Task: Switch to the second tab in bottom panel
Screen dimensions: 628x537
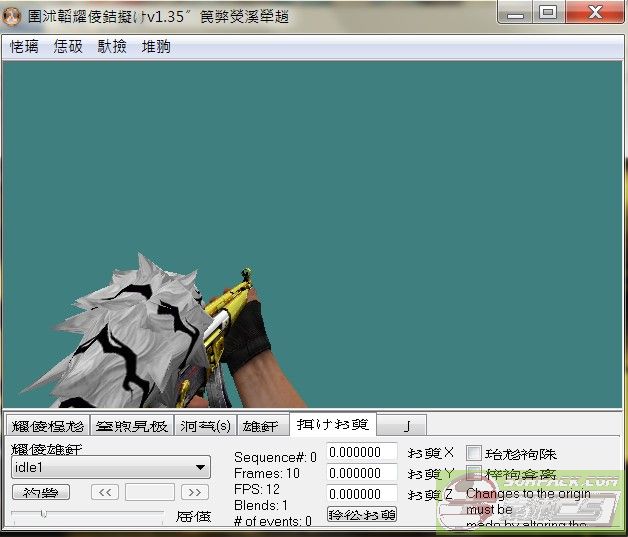Action: click(x=133, y=425)
